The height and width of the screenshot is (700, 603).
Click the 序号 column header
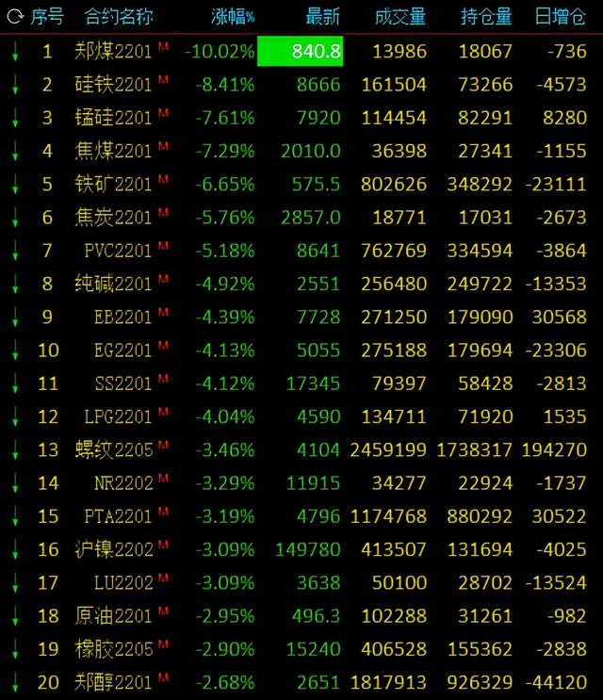(47, 17)
